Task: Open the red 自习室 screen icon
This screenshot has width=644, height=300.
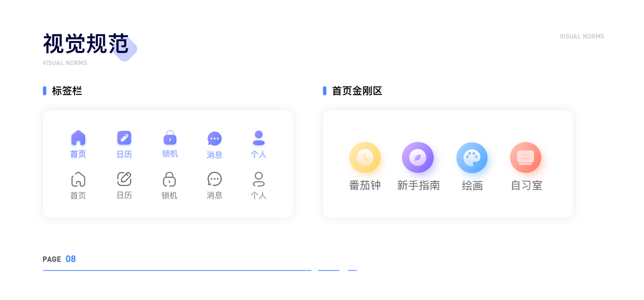Action: click(526, 157)
